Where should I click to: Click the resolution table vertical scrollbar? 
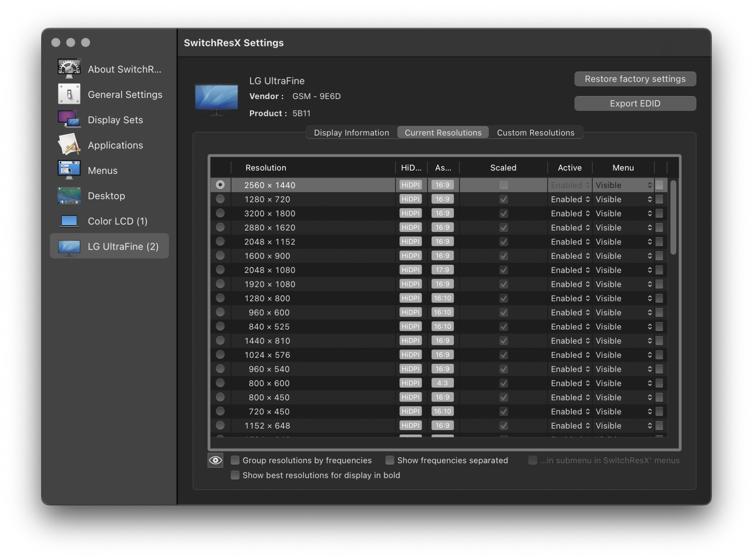[x=673, y=218]
